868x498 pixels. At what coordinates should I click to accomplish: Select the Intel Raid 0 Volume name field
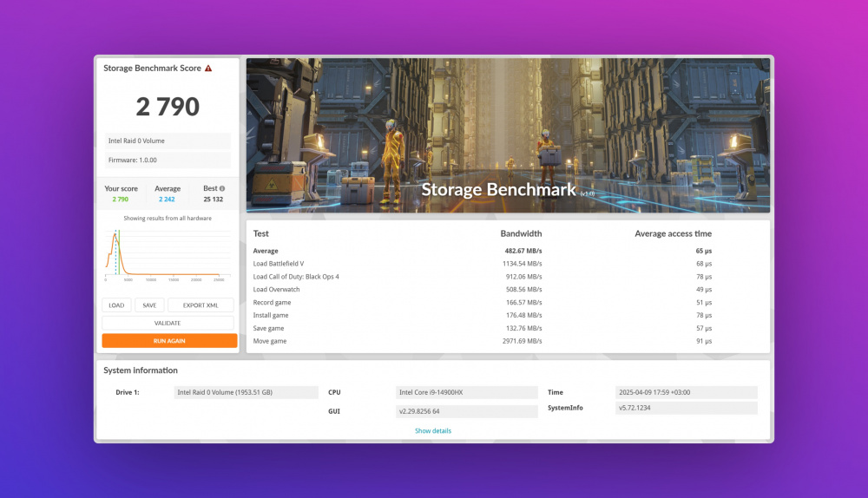point(168,141)
